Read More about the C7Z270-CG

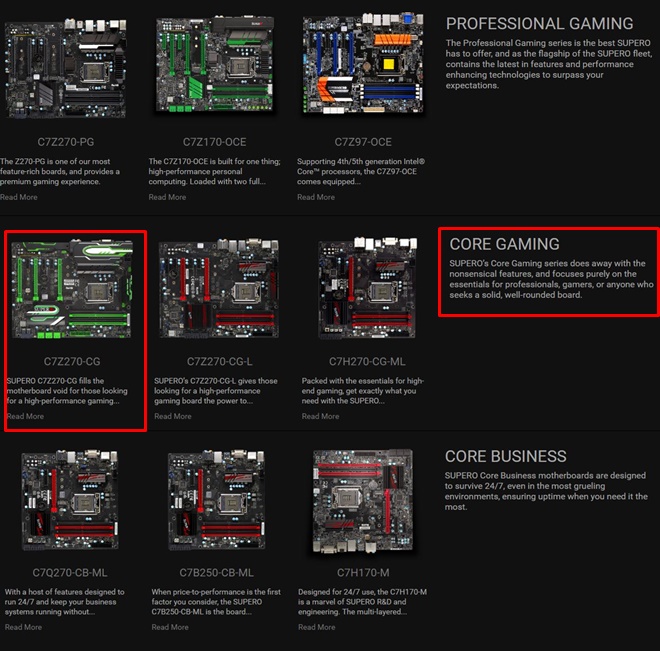click(x=25, y=416)
